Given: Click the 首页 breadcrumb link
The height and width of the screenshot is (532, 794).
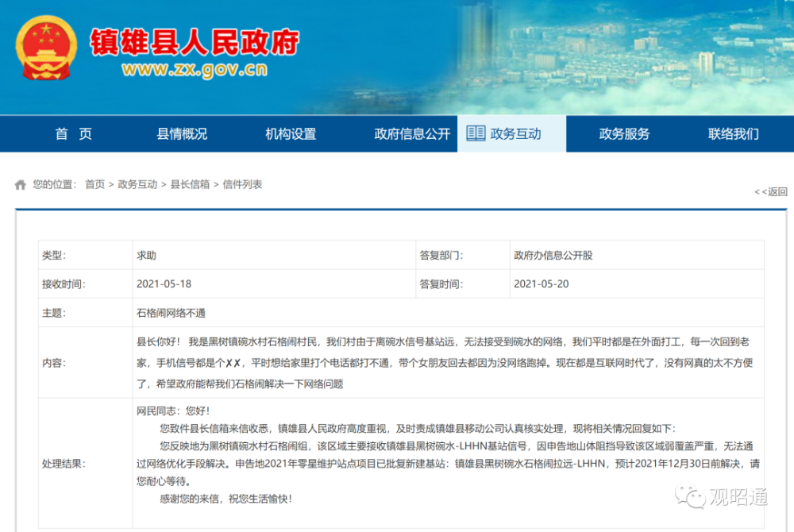Looking at the screenshot, I should (94, 184).
